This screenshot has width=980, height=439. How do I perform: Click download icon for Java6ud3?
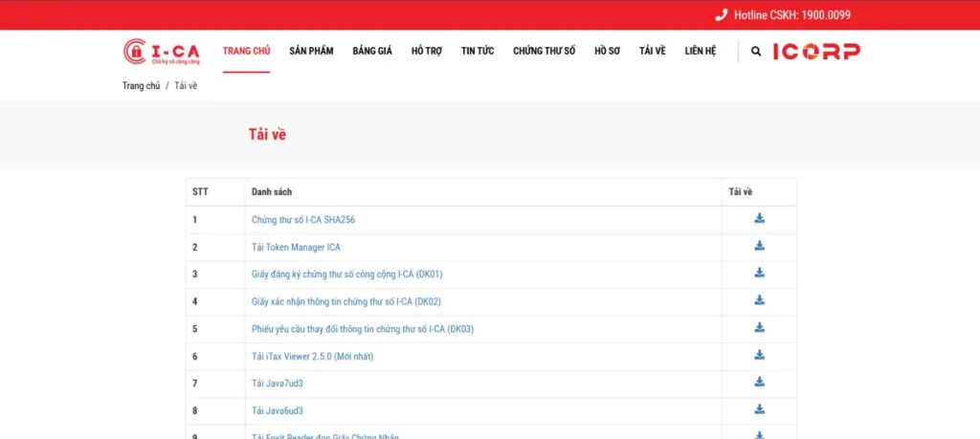point(759,409)
